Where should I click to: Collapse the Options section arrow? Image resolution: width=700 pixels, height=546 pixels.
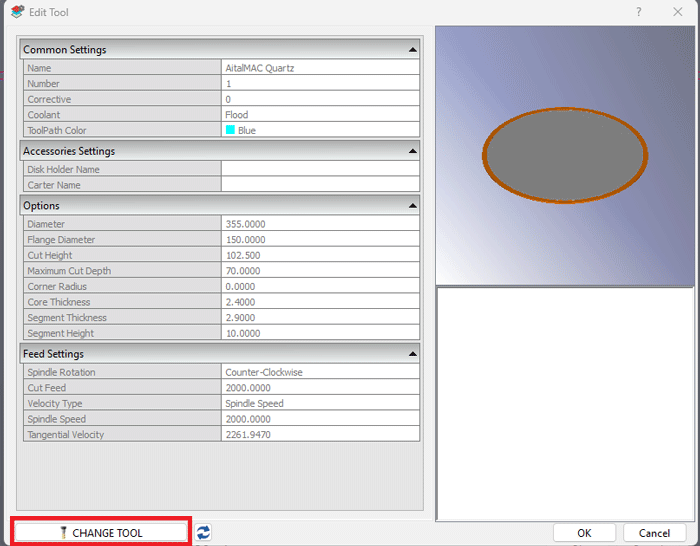click(412, 206)
